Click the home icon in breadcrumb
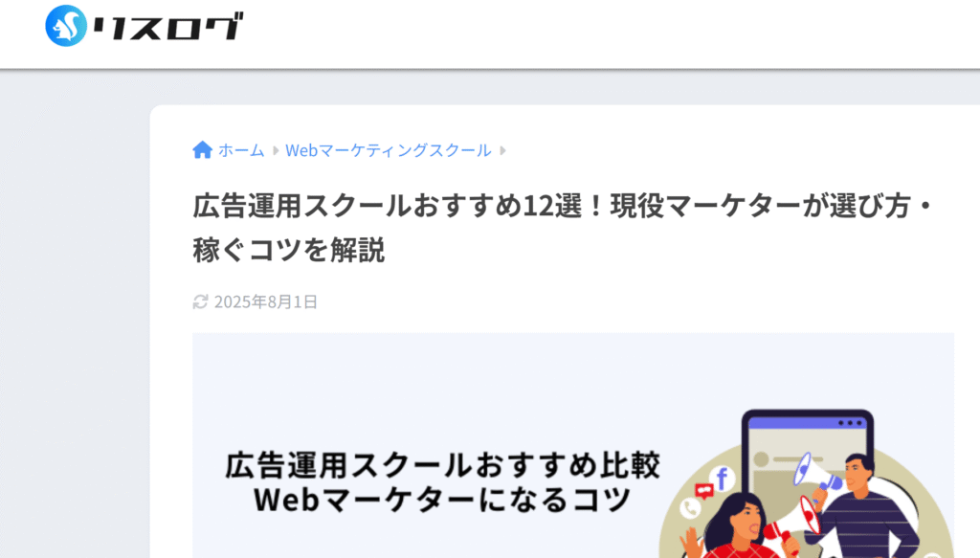Screen dimensions: 980x558 coord(203,150)
